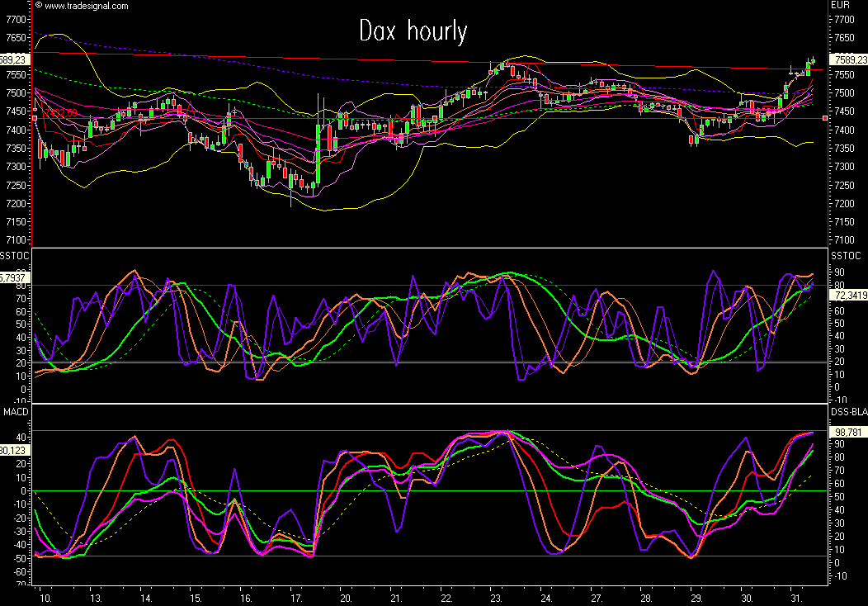Grab the red horizontal line's left square handle
Viewport: 868px width, 606px height.
[34, 118]
